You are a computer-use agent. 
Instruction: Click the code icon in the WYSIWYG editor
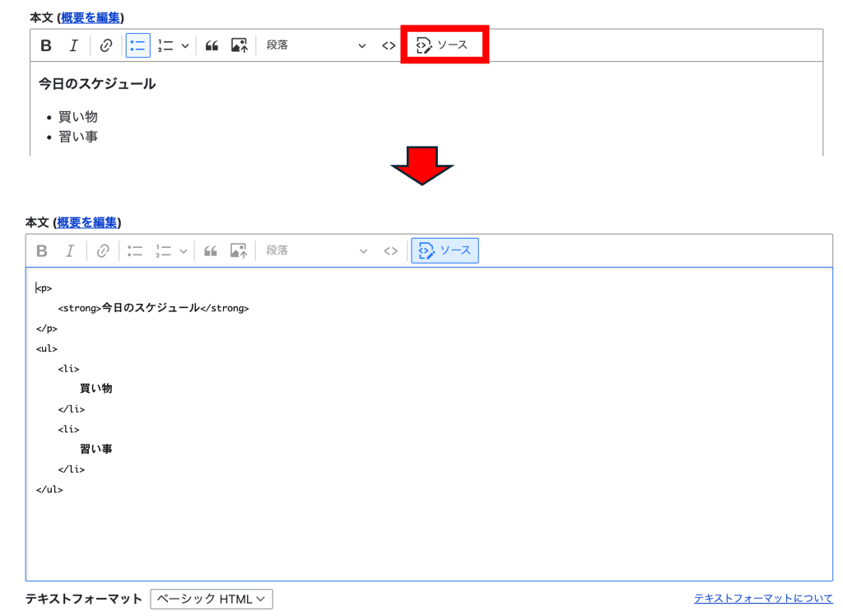point(389,45)
